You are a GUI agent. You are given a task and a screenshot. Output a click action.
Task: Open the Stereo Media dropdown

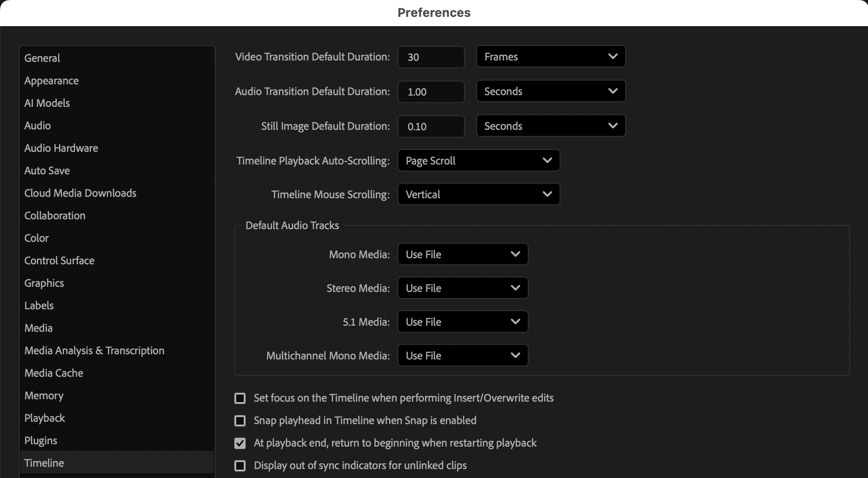pyautogui.click(x=463, y=288)
